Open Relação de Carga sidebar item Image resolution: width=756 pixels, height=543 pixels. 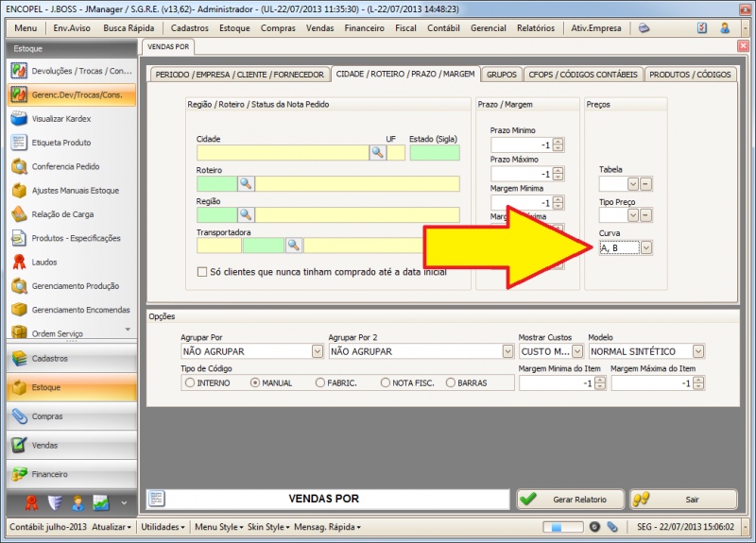(62, 214)
